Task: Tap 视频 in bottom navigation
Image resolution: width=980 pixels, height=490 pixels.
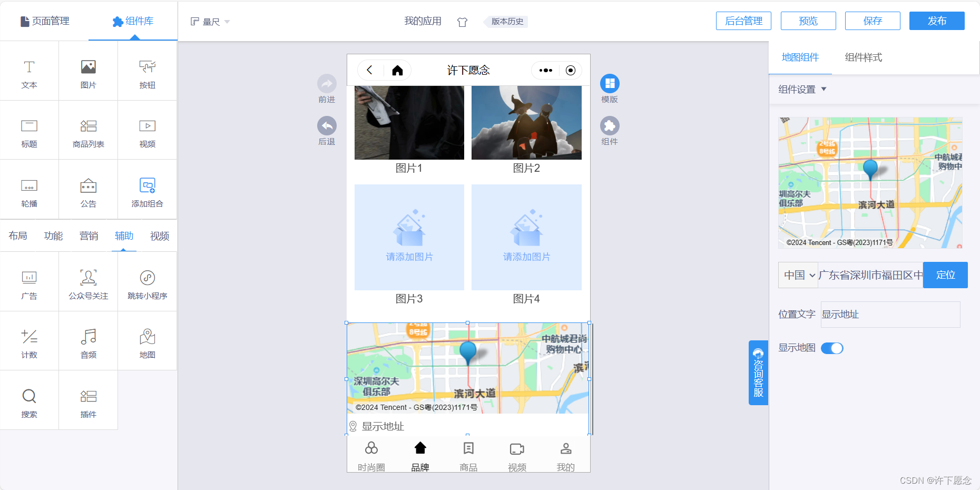Action: coord(517,457)
